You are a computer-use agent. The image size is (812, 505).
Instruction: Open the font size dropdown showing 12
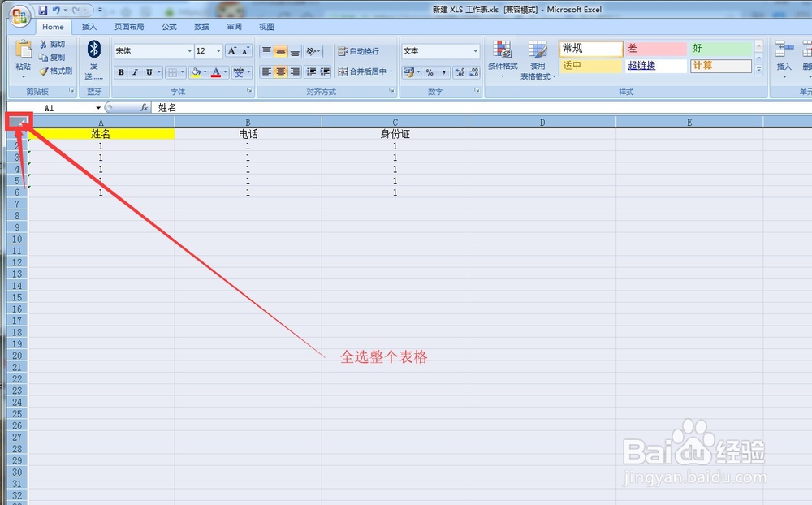218,51
